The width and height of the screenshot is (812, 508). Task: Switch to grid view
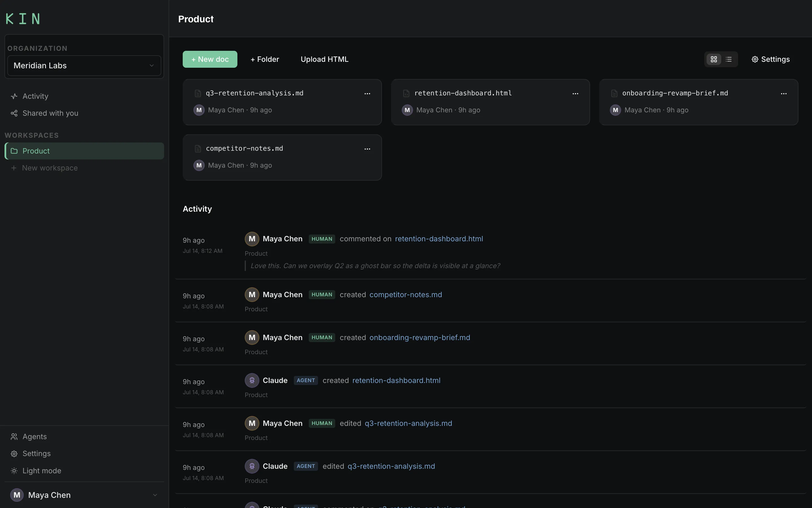(714, 59)
